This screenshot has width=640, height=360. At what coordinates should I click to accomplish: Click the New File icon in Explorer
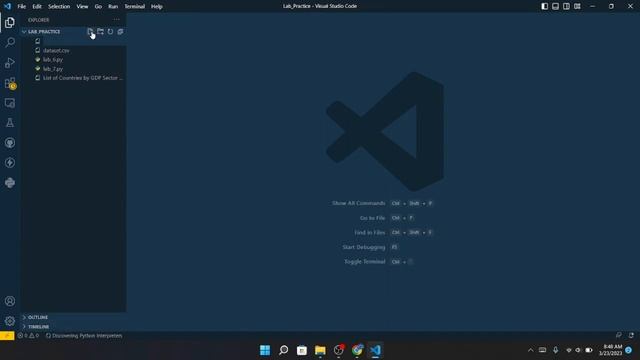[90, 31]
